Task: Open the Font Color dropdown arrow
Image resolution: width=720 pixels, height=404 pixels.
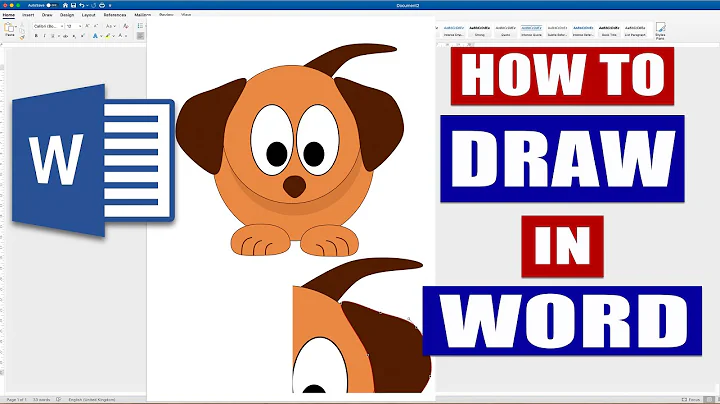Action: click(x=126, y=36)
